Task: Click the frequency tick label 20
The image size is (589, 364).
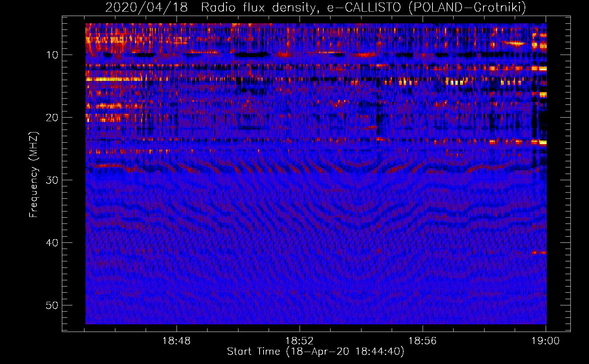Action: point(52,118)
